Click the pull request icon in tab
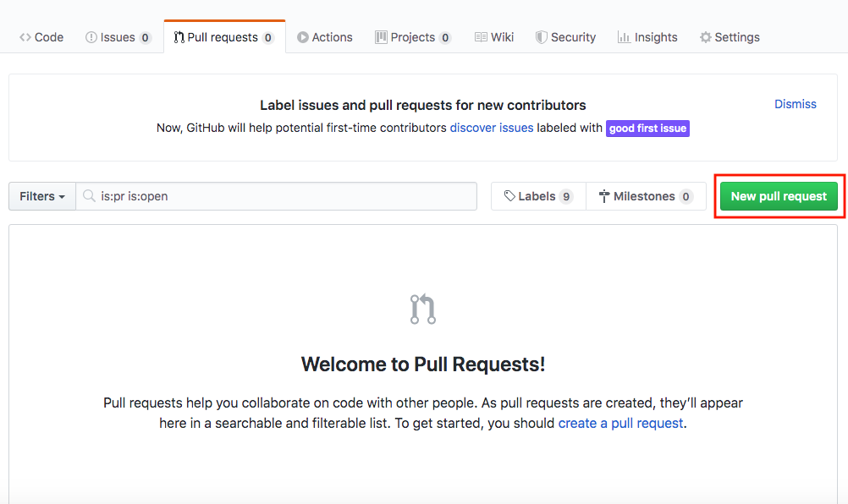This screenshot has height=504, width=848. (179, 37)
